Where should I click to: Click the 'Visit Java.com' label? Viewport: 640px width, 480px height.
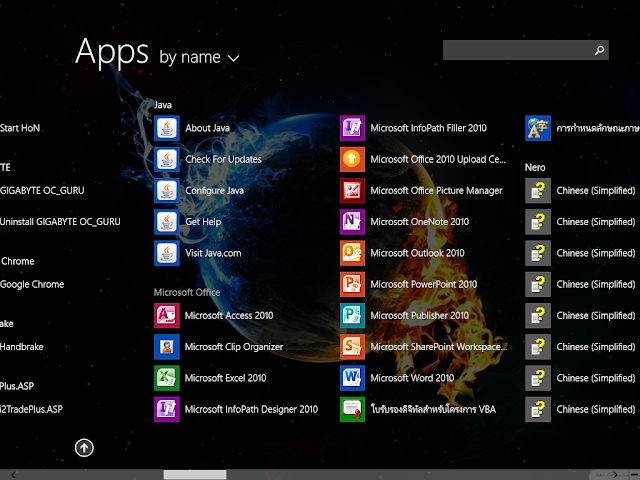coord(213,253)
